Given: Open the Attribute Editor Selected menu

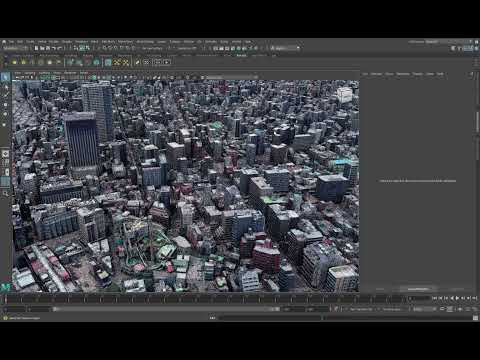Looking at the screenshot, I should (376, 74).
